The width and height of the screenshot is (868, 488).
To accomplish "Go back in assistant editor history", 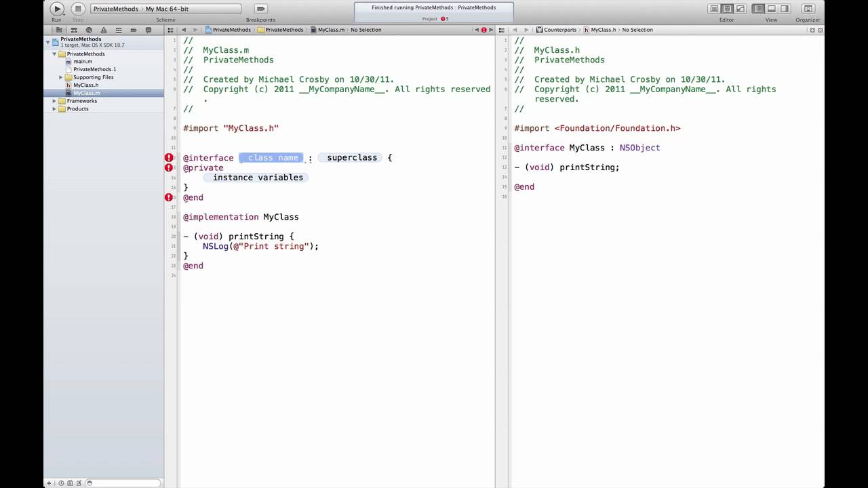I will coord(515,30).
